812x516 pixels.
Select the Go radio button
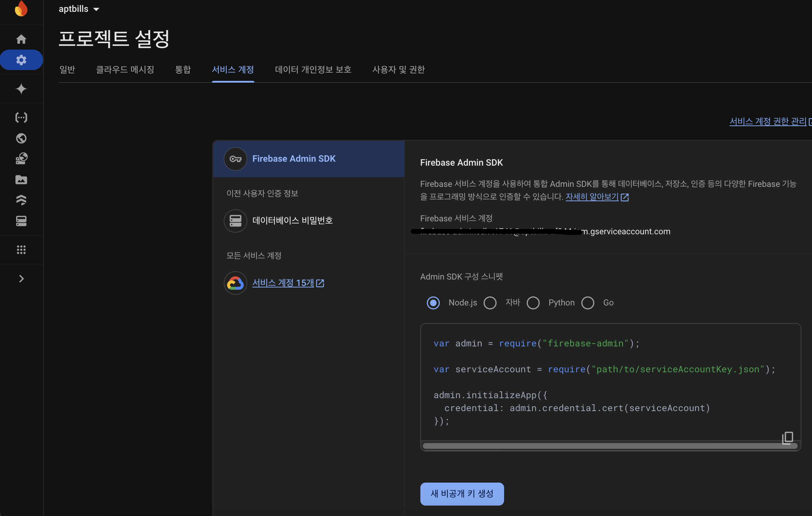588,303
